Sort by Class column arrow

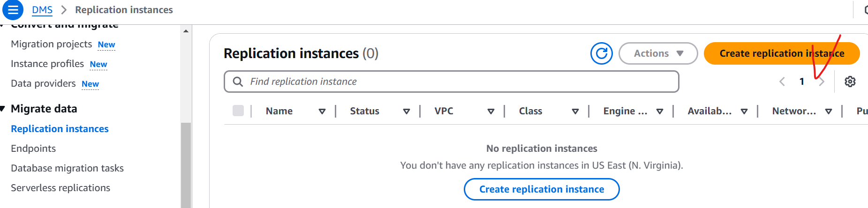[575, 111]
